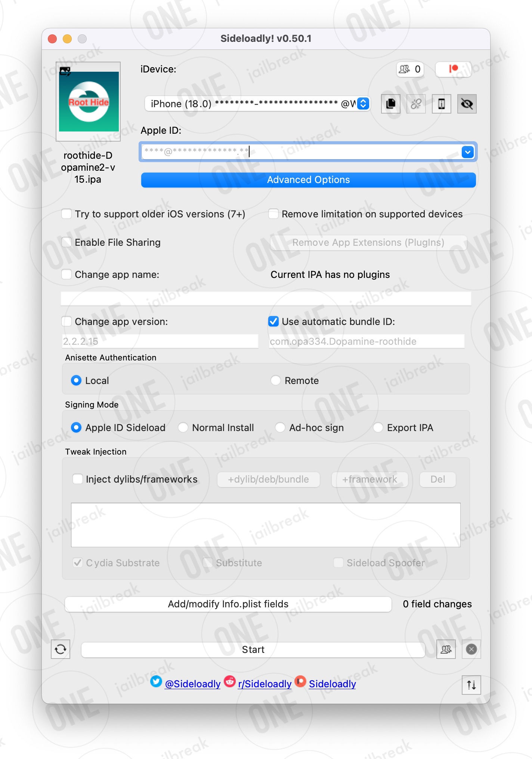Open the r/Sideloadly Reddit link
The height and width of the screenshot is (759, 532).
click(265, 684)
